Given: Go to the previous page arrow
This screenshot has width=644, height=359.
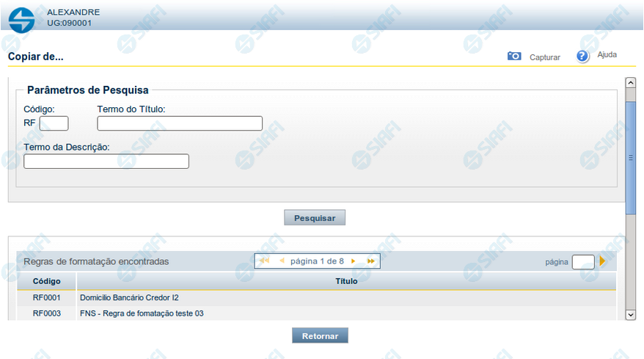Looking at the screenshot, I should 282,261.
